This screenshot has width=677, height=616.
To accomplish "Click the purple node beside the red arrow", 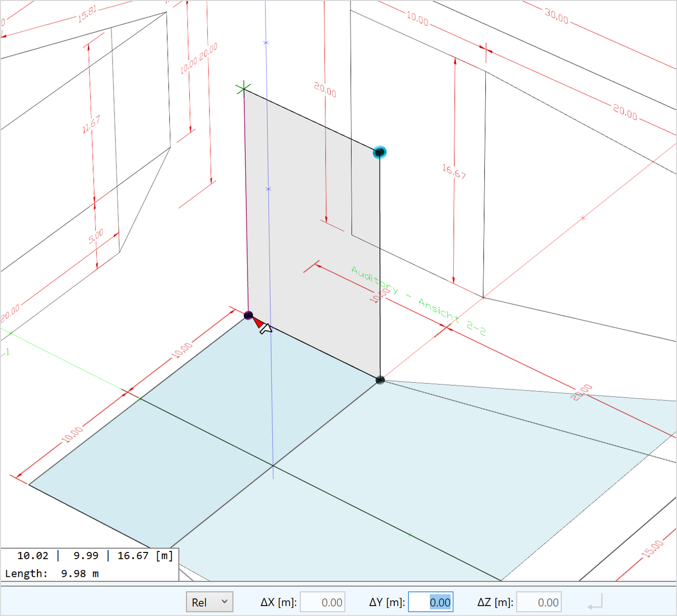I will (x=248, y=315).
